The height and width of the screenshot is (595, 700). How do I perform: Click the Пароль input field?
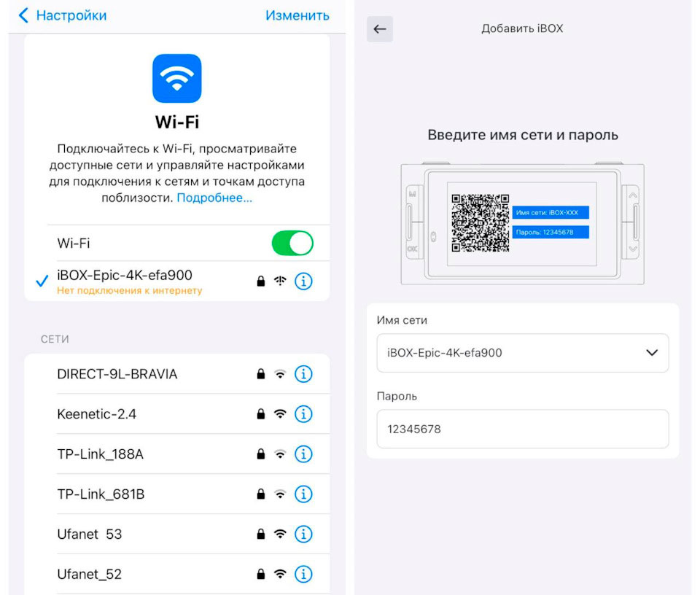tap(523, 429)
